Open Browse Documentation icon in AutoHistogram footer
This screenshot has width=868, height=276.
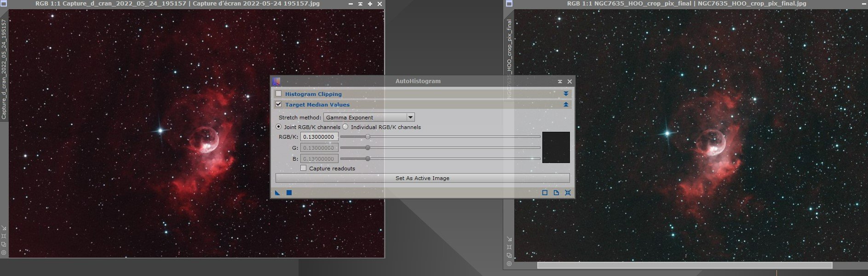tap(556, 193)
